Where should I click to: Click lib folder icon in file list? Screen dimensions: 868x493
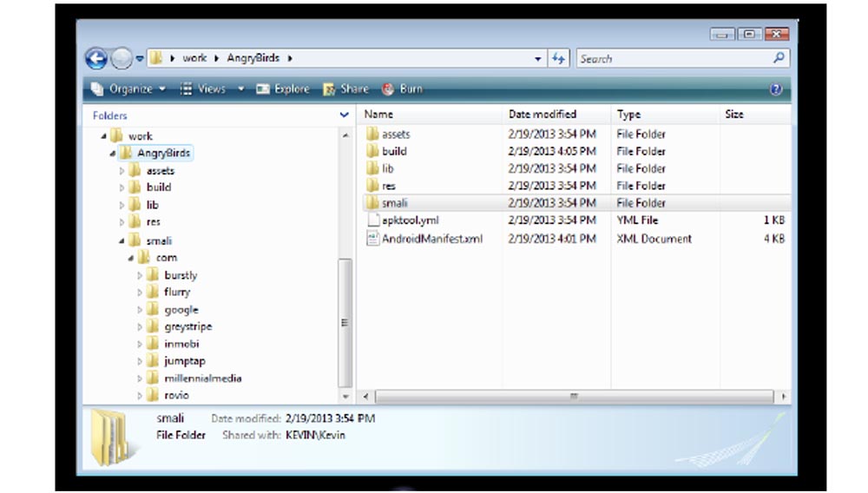[372, 168]
